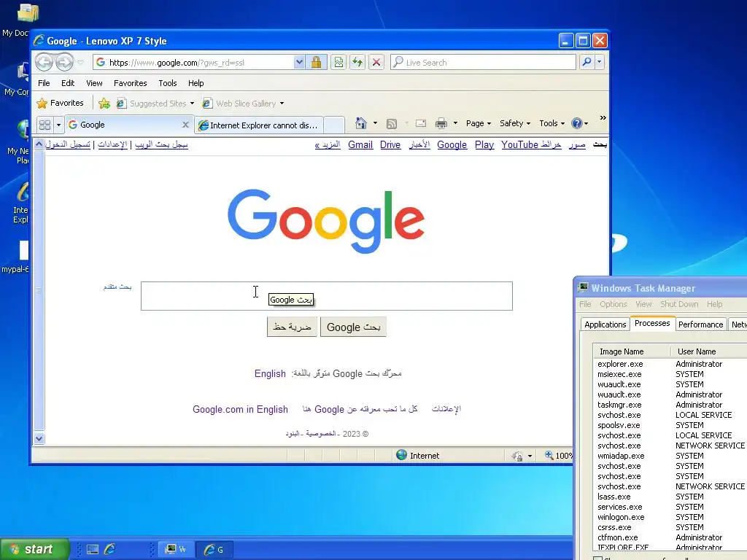Click the IE Back navigation button
Viewport: 747px width, 560px height.
[44, 62]
